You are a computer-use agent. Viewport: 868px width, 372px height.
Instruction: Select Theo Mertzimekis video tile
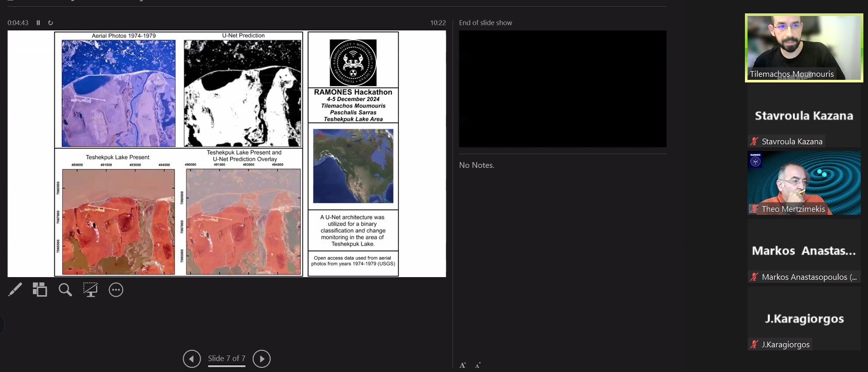(x=804, y=183)
